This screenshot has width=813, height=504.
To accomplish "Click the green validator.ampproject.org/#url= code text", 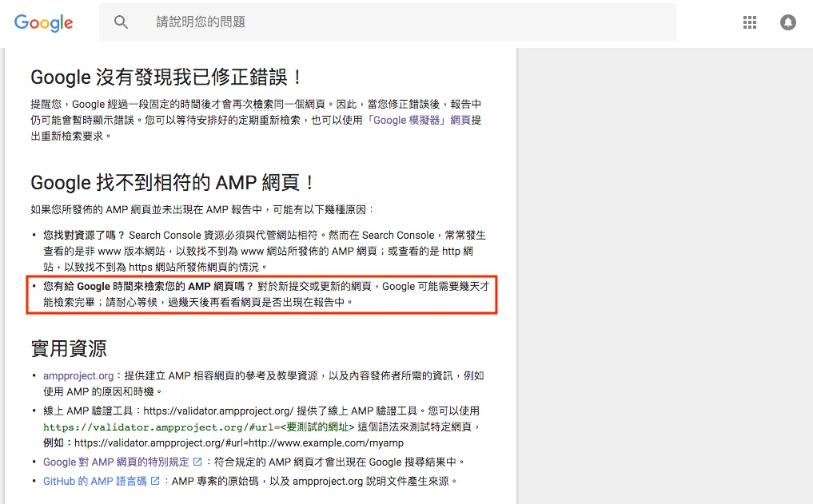I will pos(198,427).
